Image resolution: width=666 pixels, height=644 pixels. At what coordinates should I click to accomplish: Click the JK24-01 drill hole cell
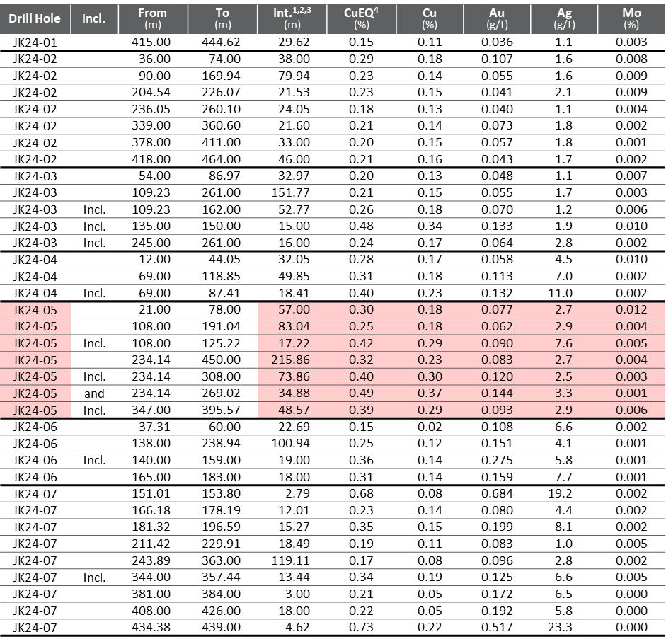[x=35, y=42]
